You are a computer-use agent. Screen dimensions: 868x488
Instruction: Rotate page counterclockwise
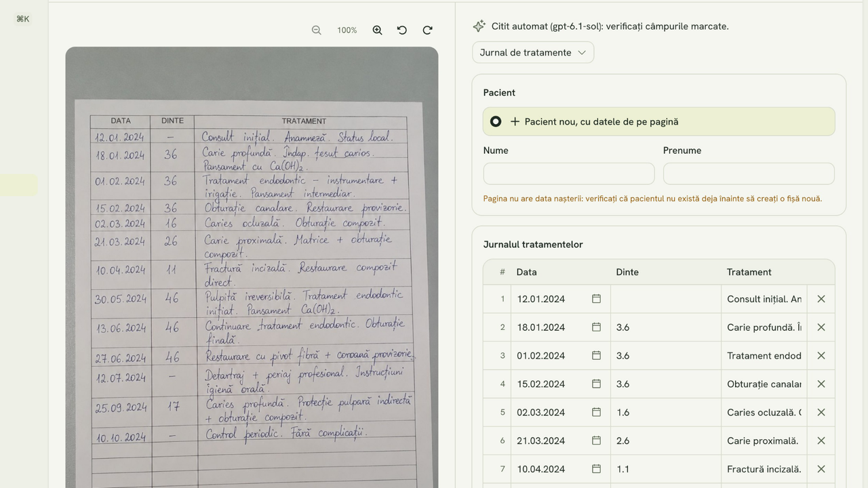pyautogui.click(x=402, y=30)
